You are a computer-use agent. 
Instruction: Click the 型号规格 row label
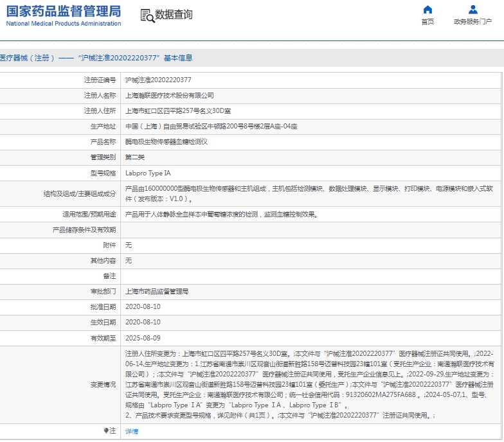(x=103, y=173)
